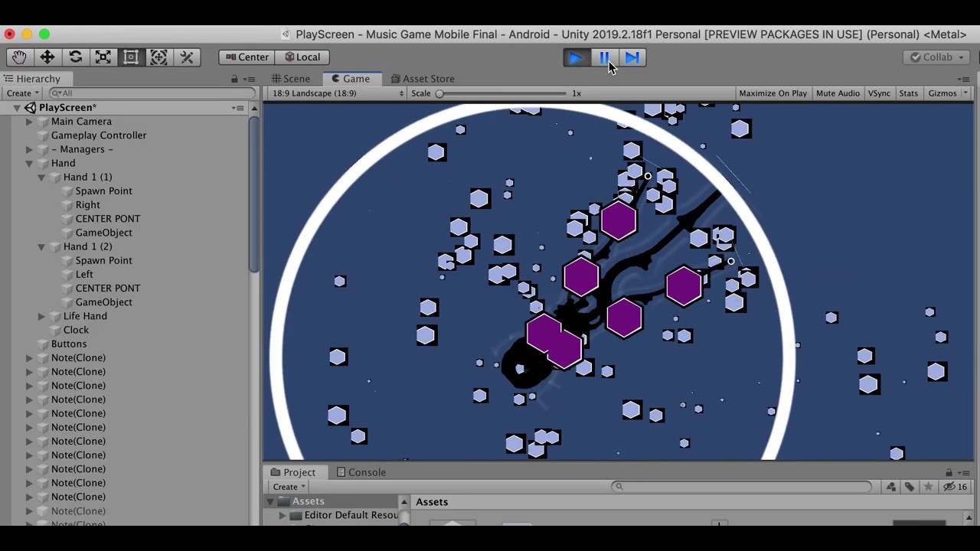Step forward one frame
The height and width of the screenshot is (551, 980).
[632, 57]
